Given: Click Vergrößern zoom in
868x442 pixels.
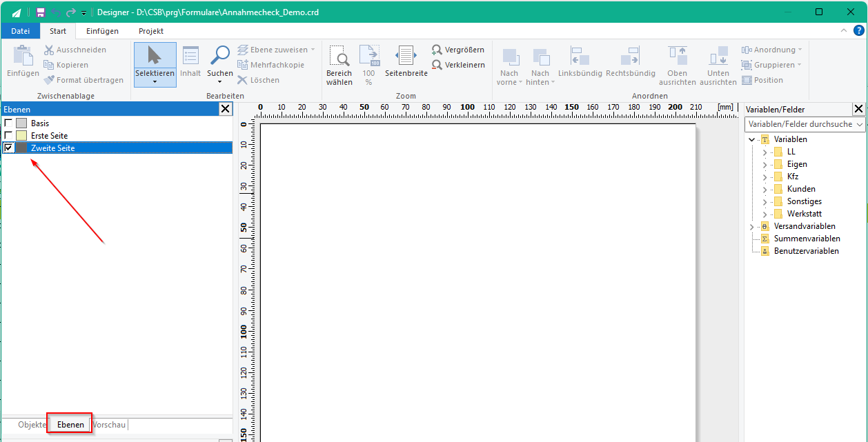Looking at the screenshot, I should tap(458, 50).
